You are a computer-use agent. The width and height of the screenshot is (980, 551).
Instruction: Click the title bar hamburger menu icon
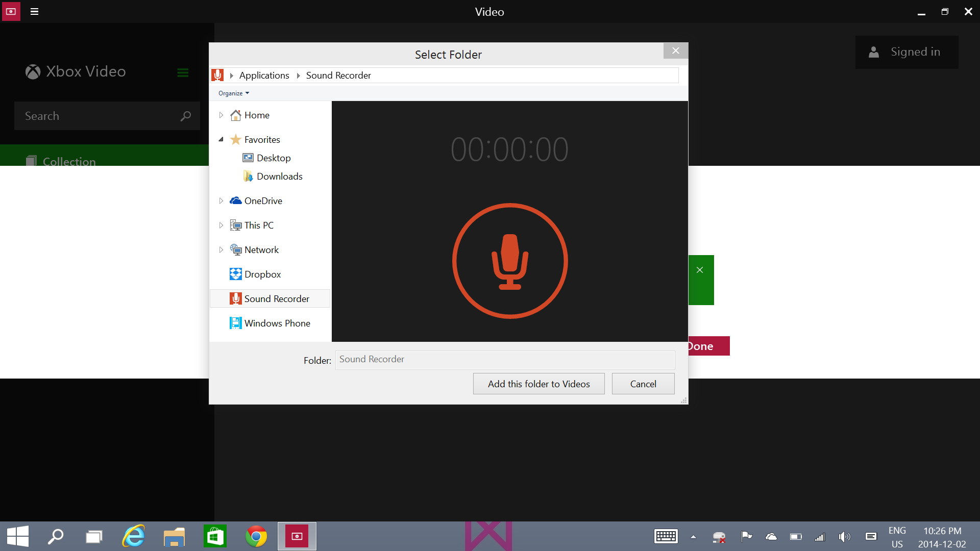click(x=35, y=11)
